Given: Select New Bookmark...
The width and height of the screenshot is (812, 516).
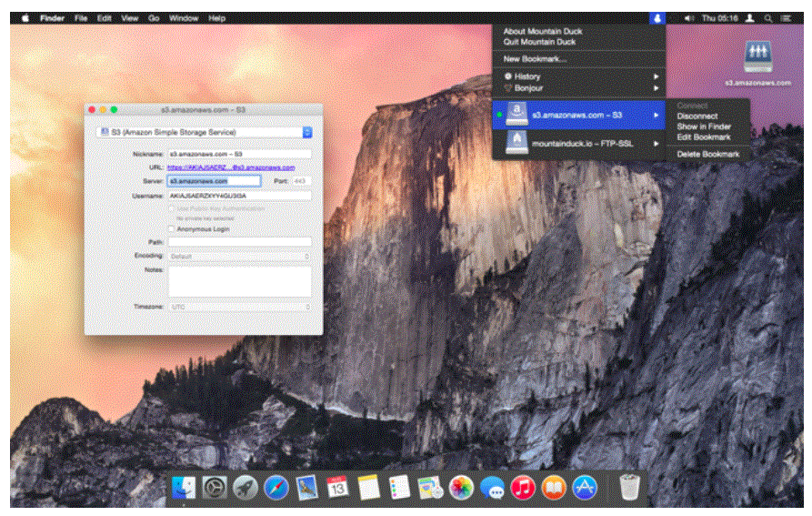Looking at the screenshot, I should tap(535, 59).
